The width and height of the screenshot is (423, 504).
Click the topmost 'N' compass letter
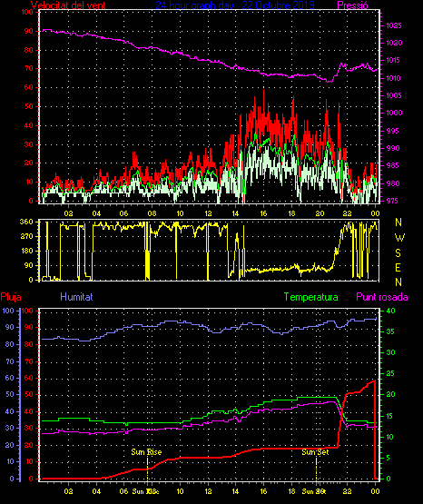(x=398, y=222)
